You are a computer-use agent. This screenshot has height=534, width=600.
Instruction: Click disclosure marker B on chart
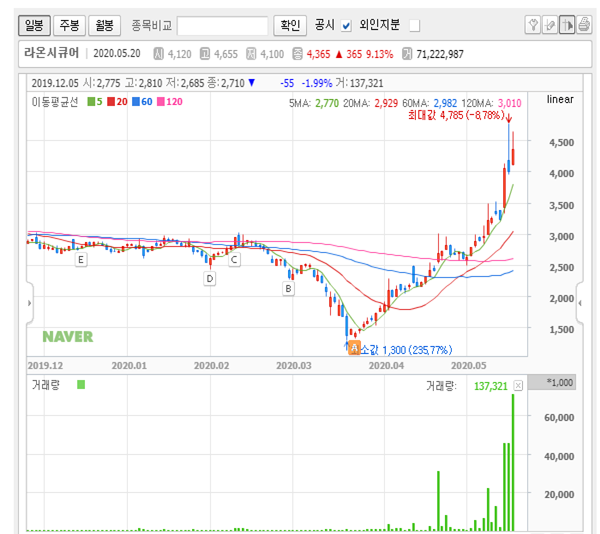[x=288, y=288]
